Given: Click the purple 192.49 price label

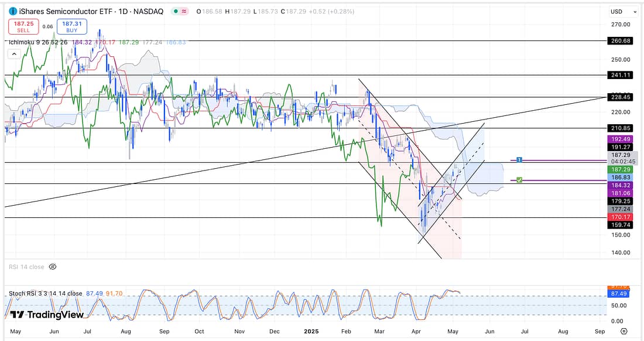Looking at the screenshot, I should pyautogui.click(x=621, y=139).
